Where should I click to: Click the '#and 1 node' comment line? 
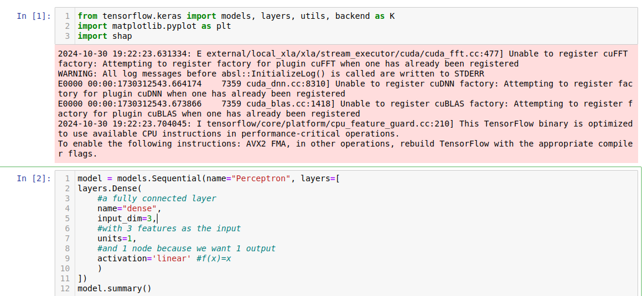[186, 248]
